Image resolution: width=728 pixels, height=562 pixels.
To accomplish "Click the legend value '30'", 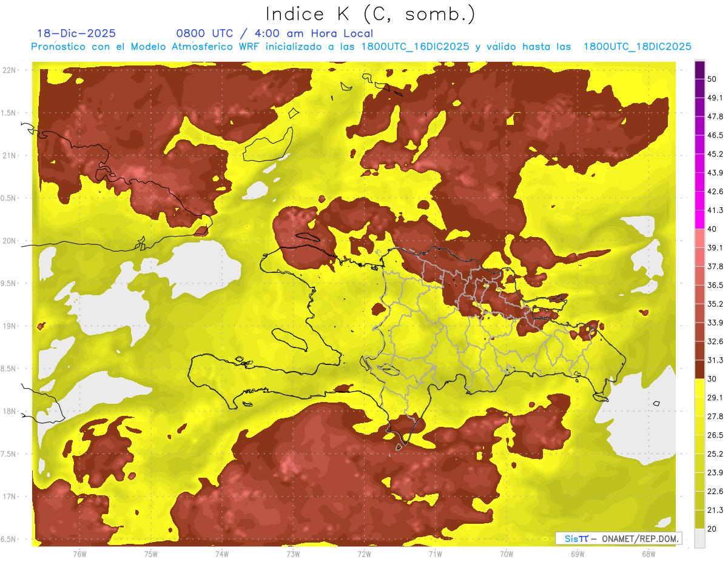I will 713,379.
